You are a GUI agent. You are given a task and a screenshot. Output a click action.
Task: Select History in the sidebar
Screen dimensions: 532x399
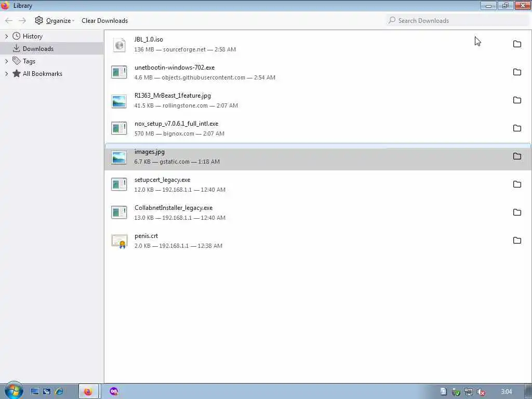33,36
